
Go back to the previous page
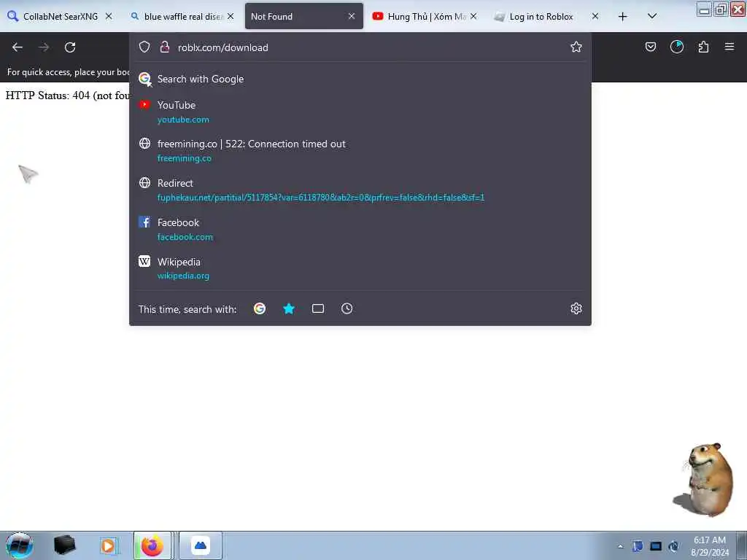18,47
